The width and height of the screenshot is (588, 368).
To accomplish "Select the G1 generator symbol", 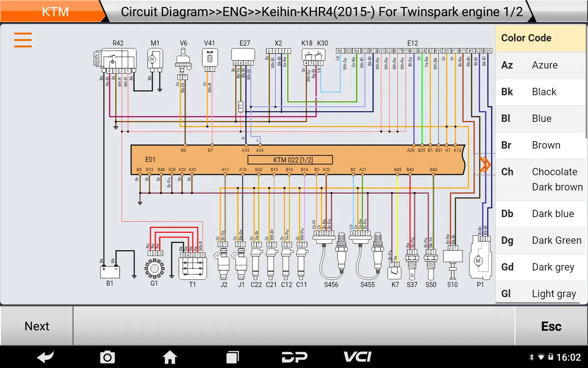I will click(x=155, y=268).
